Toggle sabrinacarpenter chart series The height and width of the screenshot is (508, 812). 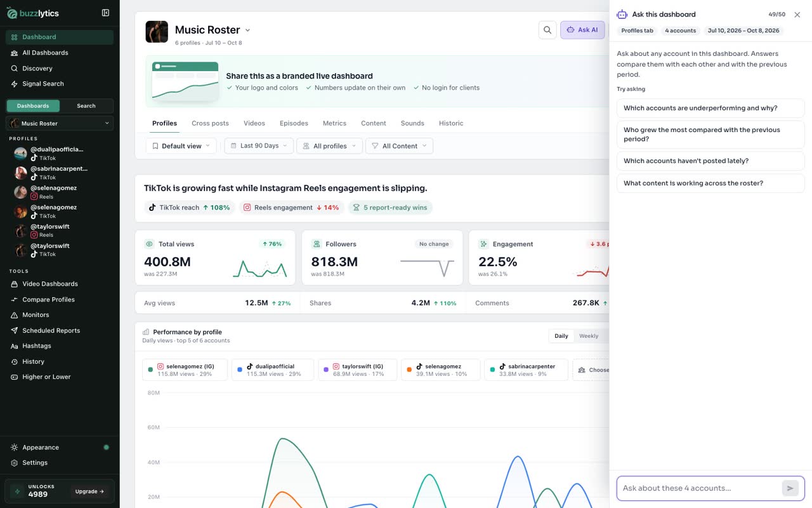click(526, 370)
